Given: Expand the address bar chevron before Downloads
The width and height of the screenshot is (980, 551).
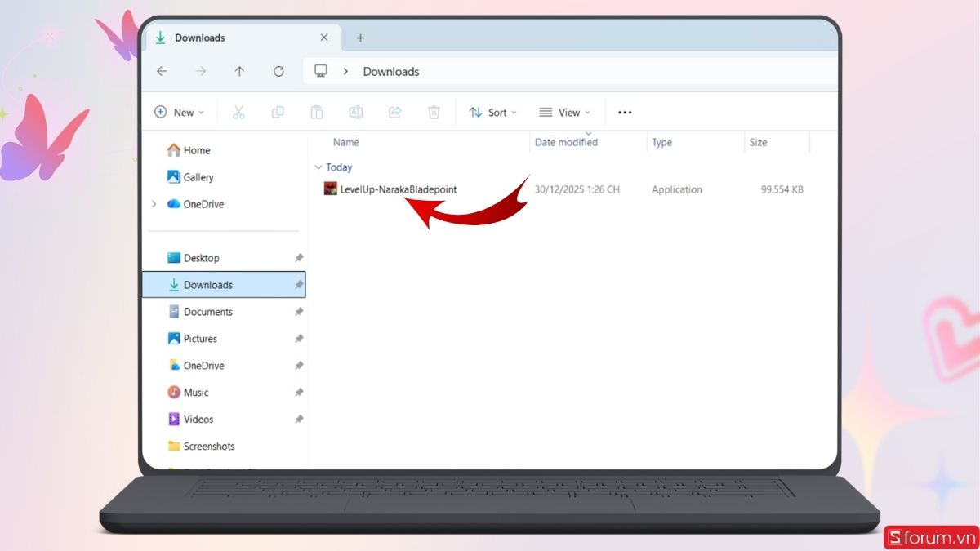Looking at the screenshot, I should point(345,71).
